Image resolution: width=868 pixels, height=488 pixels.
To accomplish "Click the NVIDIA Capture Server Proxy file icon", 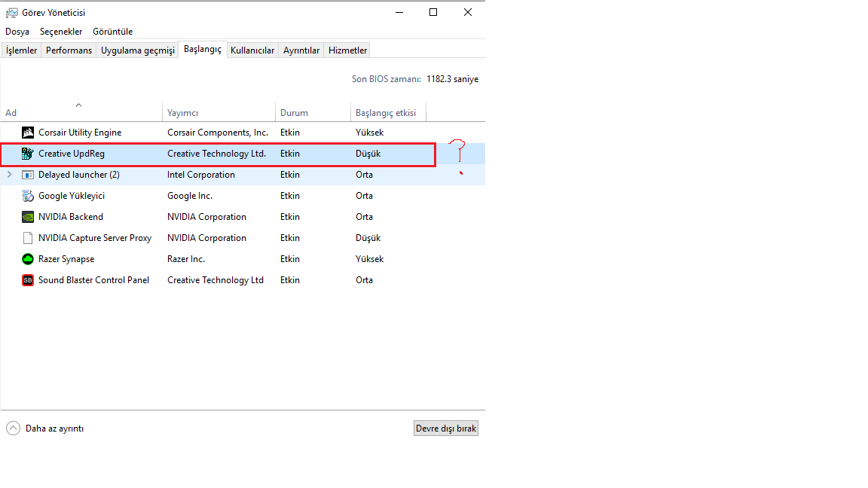I will [28, 238].
